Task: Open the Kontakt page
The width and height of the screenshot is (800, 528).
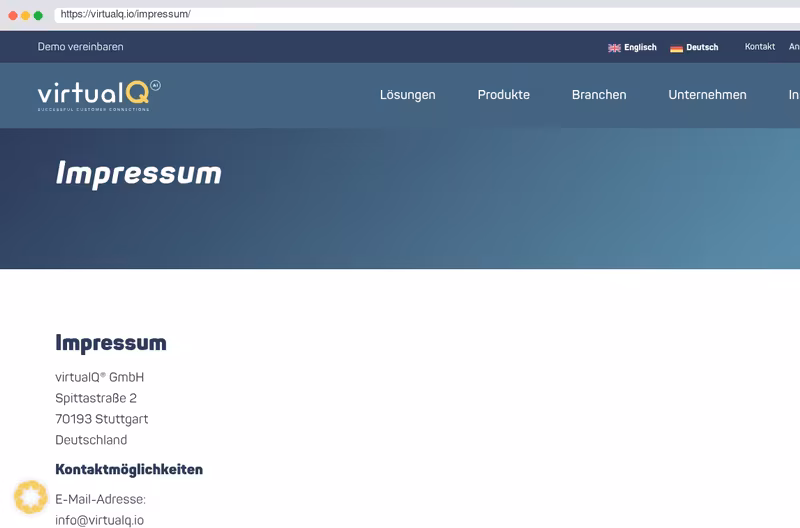Action: click(760, 47)
